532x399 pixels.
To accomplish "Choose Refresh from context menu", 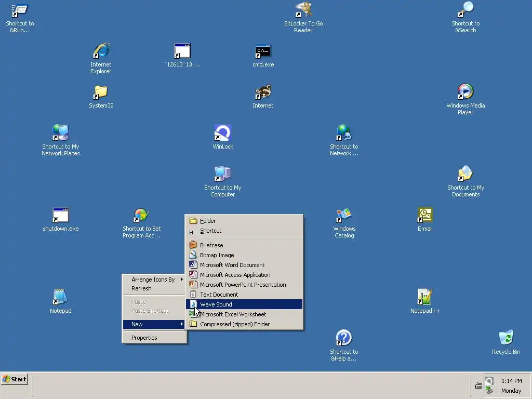I will (x=154, y=288).
